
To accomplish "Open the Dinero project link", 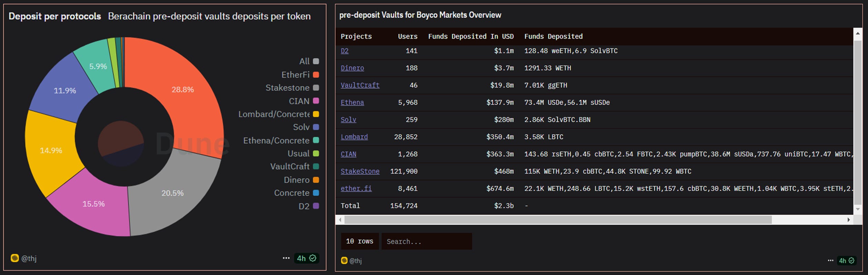I will (x=352, y=68).
